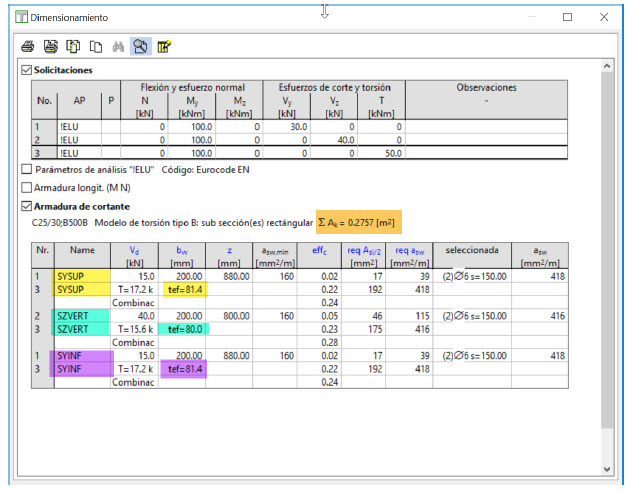Screen dimensions: 629x494
Task: Open the table settings icon with star
Action: (164, 46)
